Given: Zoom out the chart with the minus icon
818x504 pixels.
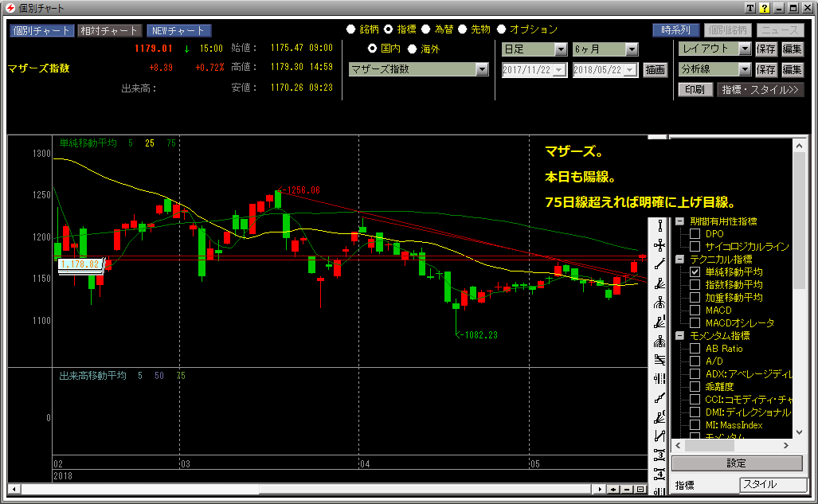Looking at the screenshot, I should click(627, 490).
